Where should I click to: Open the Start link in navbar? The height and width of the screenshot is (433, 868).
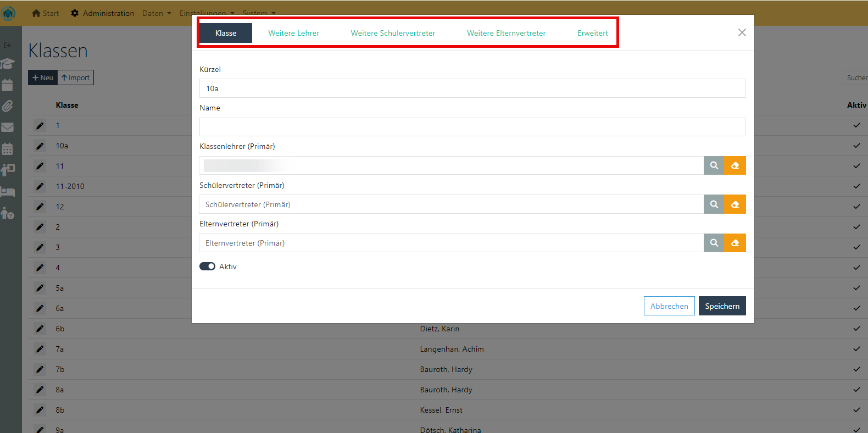(x=46, y=13)
